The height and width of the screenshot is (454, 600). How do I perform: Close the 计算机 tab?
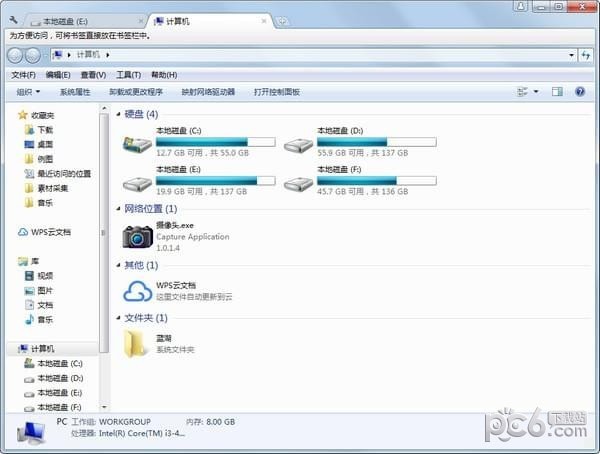[x=264, y=21]
